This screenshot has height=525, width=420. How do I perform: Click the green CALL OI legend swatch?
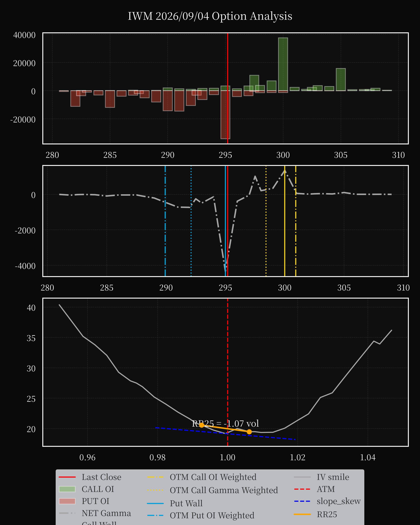(x=67, y=489)
